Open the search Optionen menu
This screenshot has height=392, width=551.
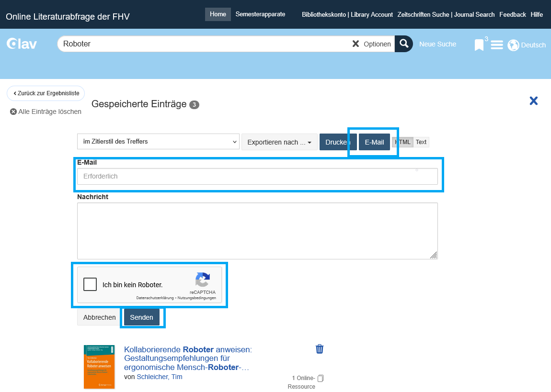pyautogui.click(x=377, y=44)
